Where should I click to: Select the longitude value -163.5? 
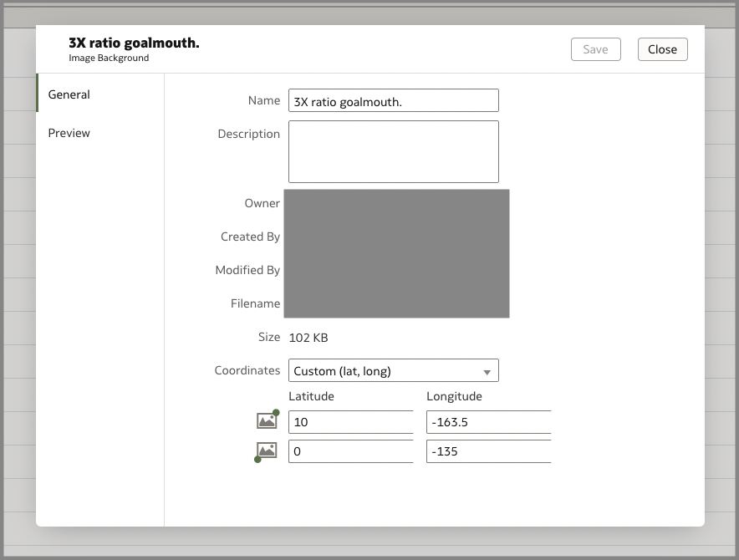[x=488, y=422]
